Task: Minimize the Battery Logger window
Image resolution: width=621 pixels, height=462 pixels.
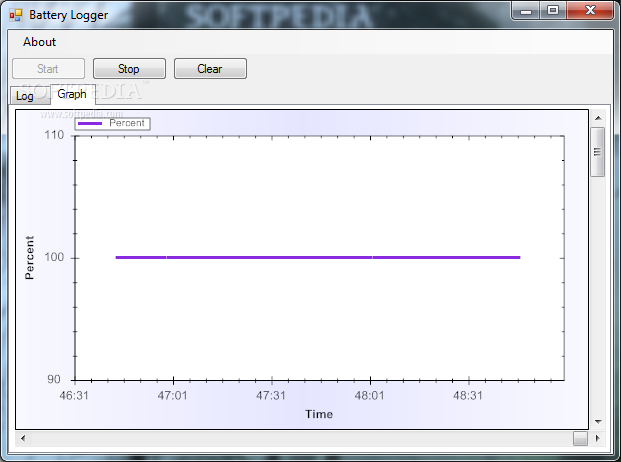Action: 526,11
